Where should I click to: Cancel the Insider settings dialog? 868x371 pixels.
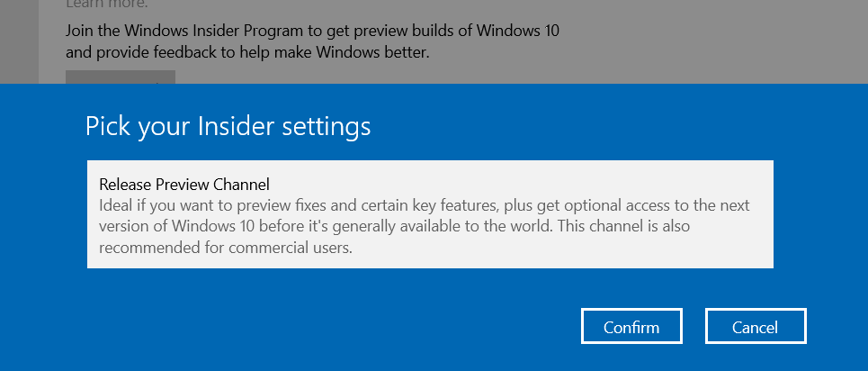[755, 327]
